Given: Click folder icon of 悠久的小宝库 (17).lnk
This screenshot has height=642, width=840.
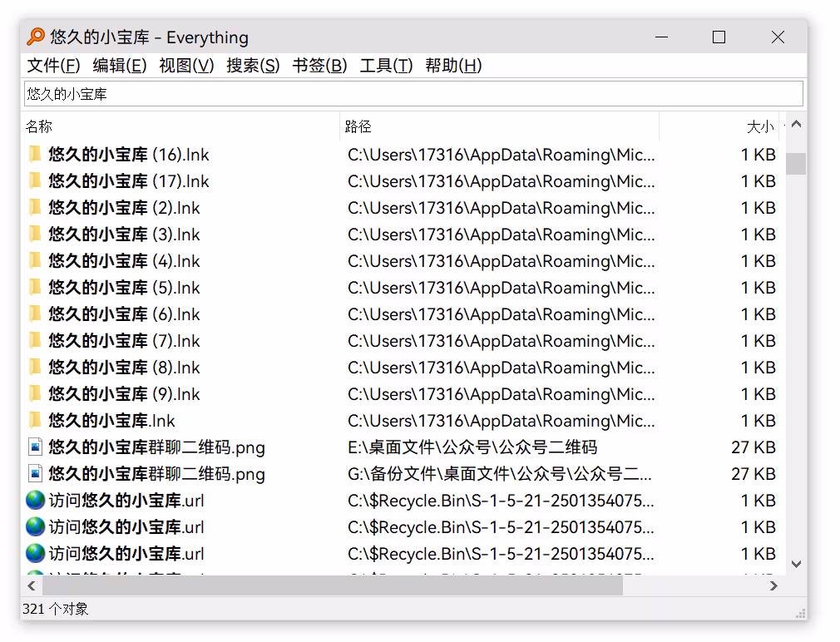Looking at the screenshot, I should [x=35, y=181].
